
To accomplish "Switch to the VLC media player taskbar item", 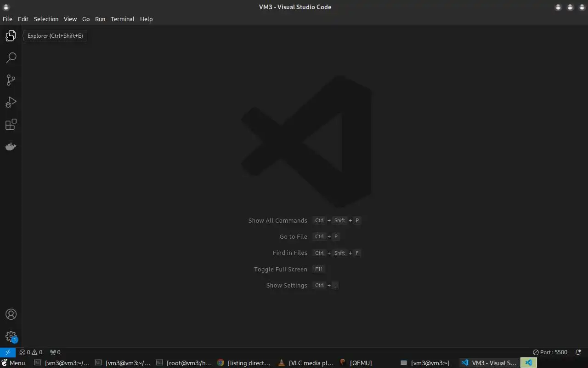I will point(305,363).
